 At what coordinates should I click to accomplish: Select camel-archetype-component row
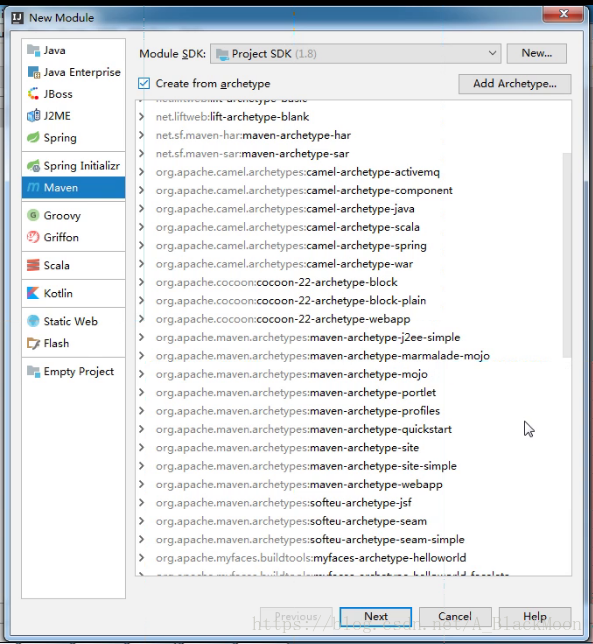(353, 190)
